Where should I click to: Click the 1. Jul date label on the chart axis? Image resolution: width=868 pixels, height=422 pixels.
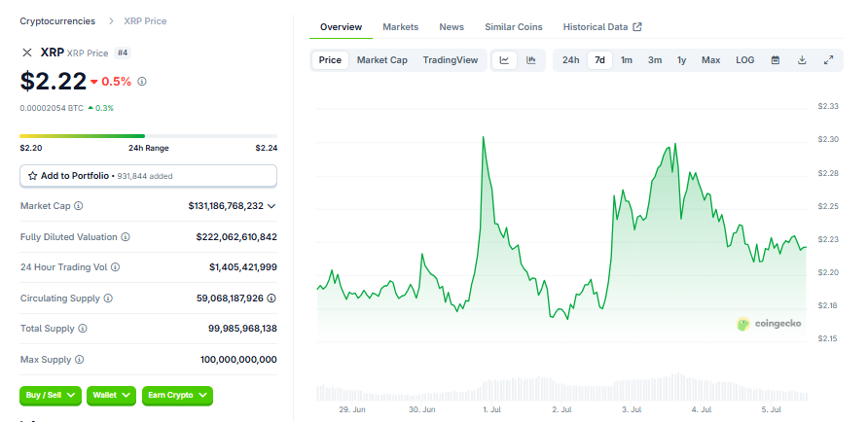coord(492,409)
